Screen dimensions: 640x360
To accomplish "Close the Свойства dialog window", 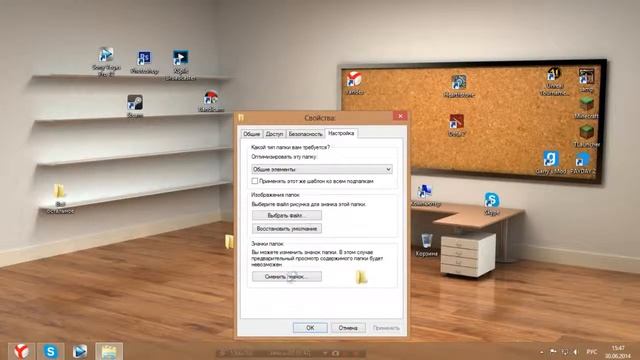I will 400,116.
